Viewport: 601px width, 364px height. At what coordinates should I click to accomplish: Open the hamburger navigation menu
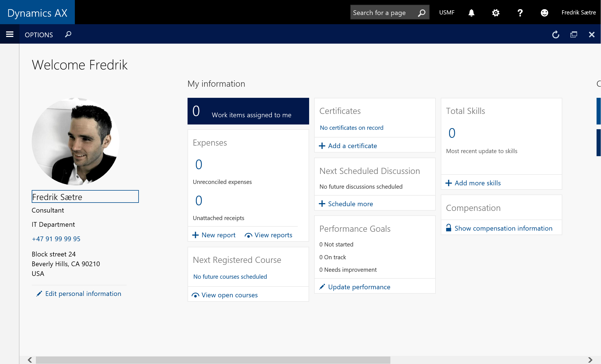(x=10, y=34)
